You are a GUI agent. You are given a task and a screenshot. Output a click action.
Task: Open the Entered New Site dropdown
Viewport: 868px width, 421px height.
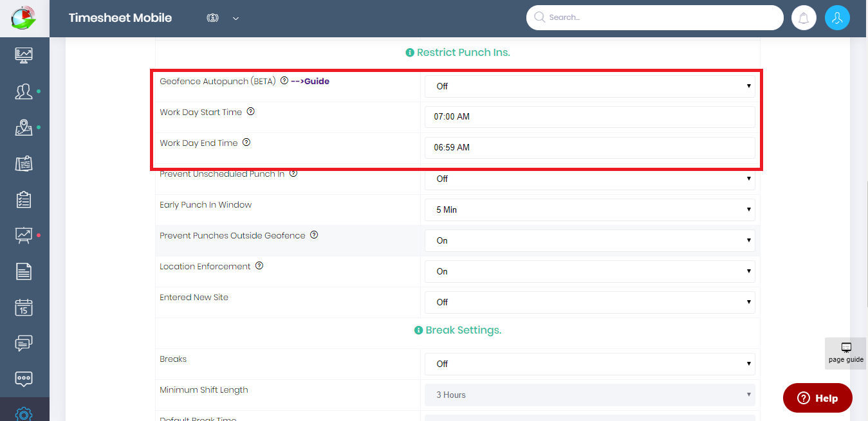pos(589,302)
